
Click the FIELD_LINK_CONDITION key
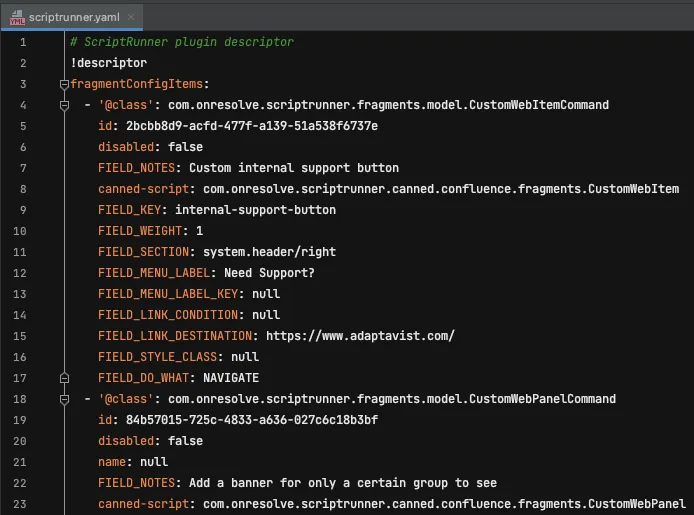(168, 315)
